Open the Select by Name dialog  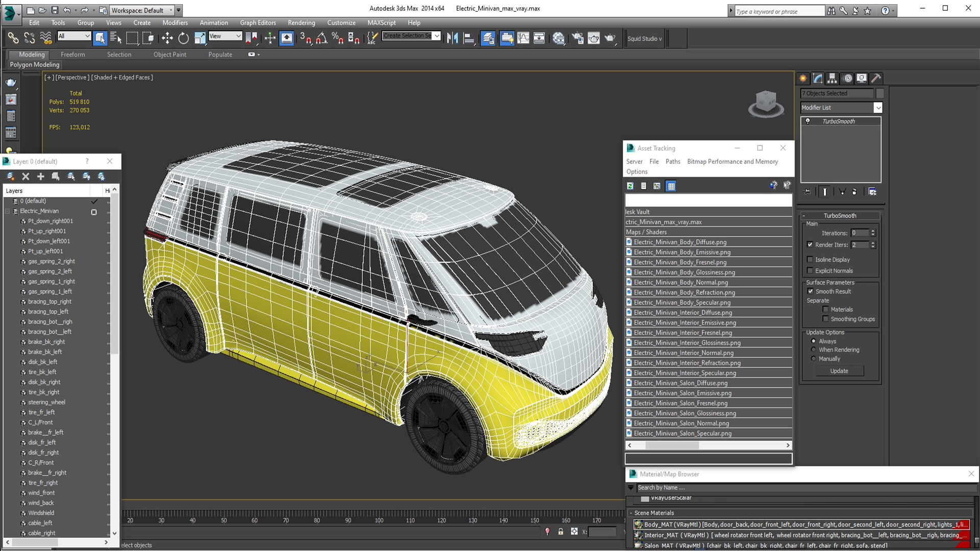pyautogui.click(x=116, y=38)
